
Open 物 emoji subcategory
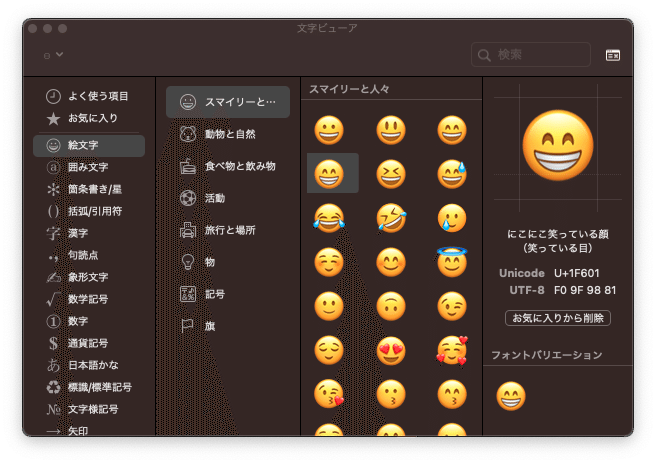[228, 262]
